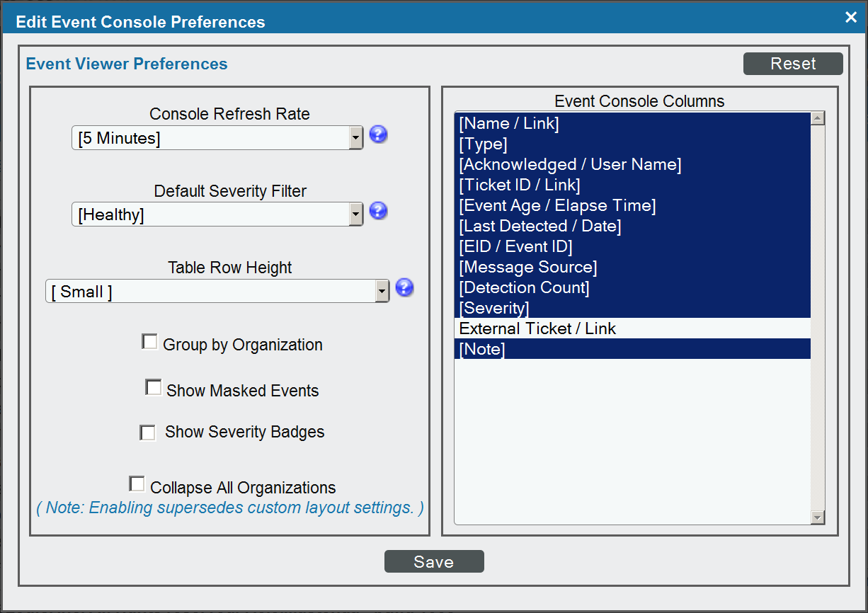Image resolution: width=868 pixels, height=613 pixels.
Task: Click help icon next to Default Severity Filter
Action: (x=378, y=211)
